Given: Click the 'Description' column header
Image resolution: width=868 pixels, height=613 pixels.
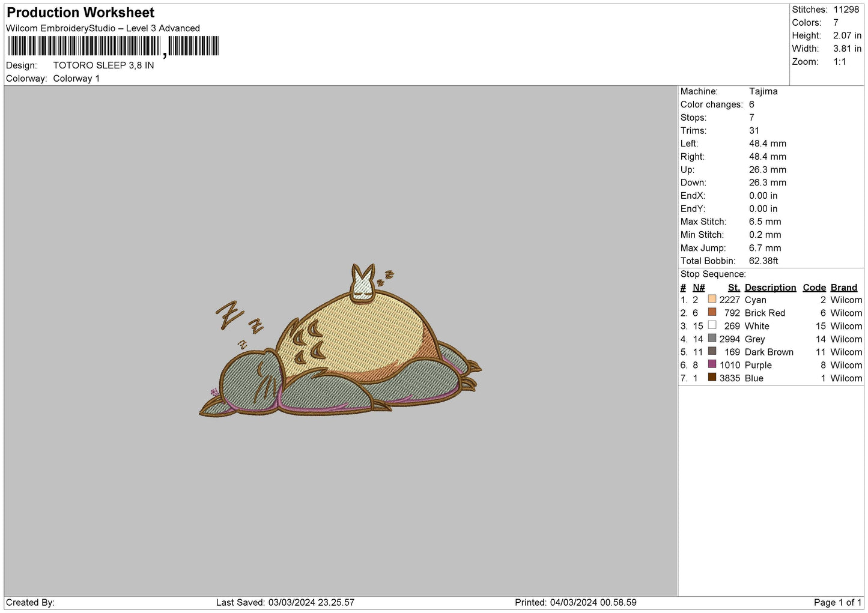Looking at the screenshot, I should click(x=770, y=288).
